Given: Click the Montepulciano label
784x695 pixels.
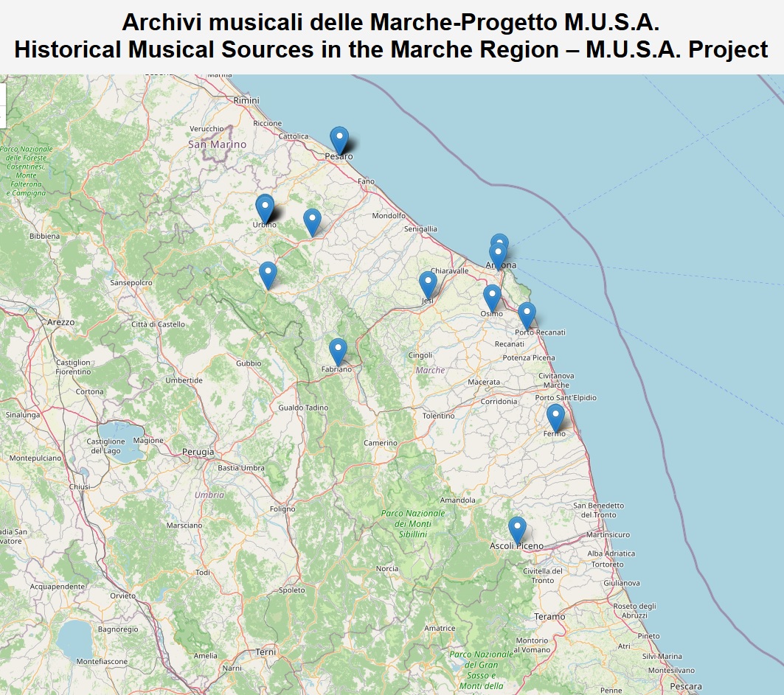Looking at the screenshot, I should [x=35, y=458].
